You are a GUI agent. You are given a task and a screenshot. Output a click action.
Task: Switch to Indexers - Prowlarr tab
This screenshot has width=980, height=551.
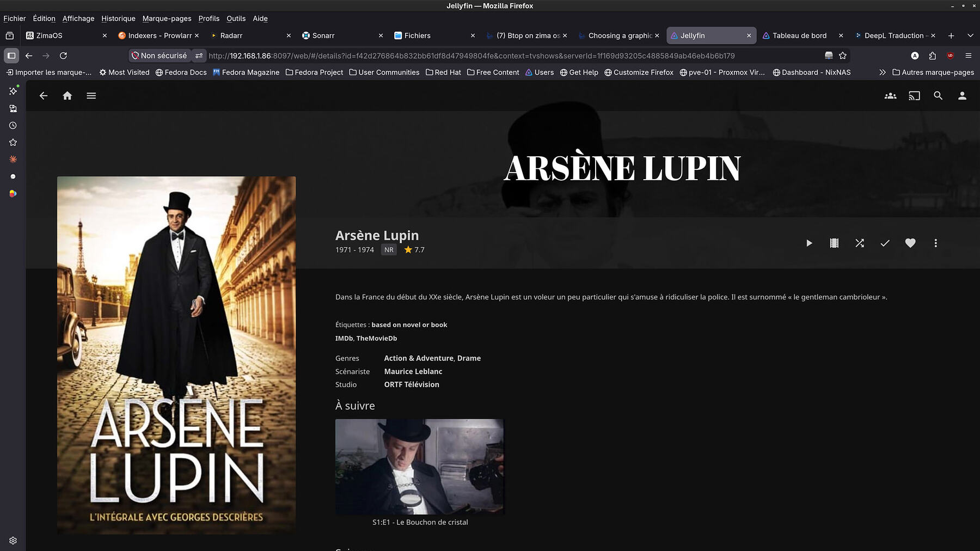[x=158, y=35]
